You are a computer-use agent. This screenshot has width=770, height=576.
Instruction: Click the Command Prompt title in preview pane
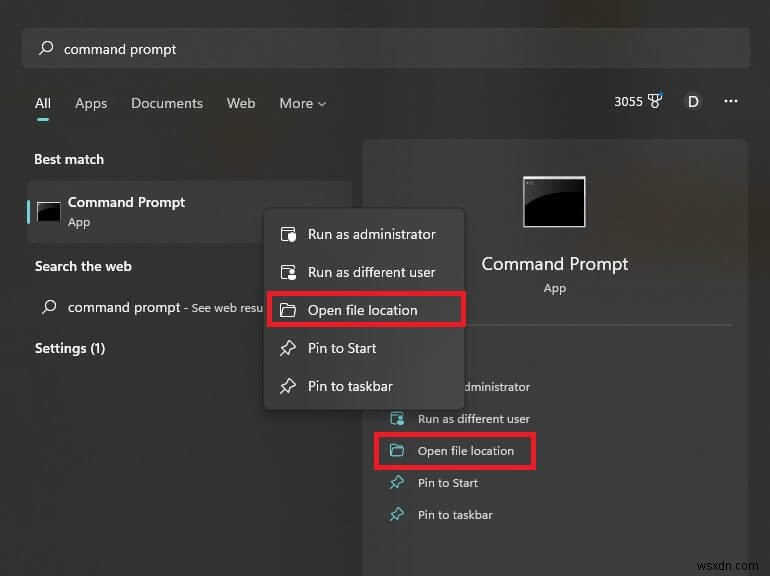click(554, 264)
